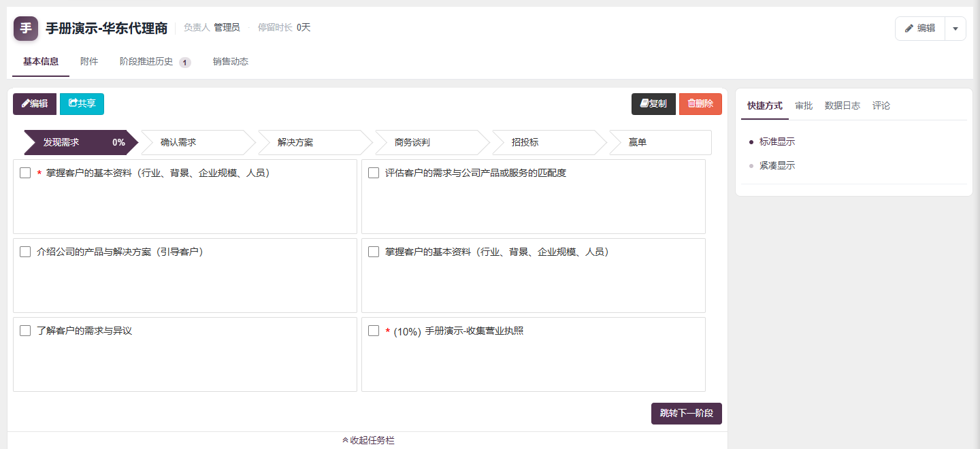Open the dropdown arrow beside top 编辑
Viewport: 980px width, 449px height.
(x=955, y=29)
